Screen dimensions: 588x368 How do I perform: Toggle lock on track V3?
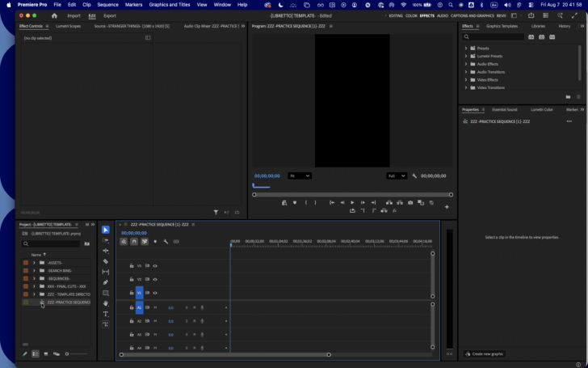click(132, 266)
